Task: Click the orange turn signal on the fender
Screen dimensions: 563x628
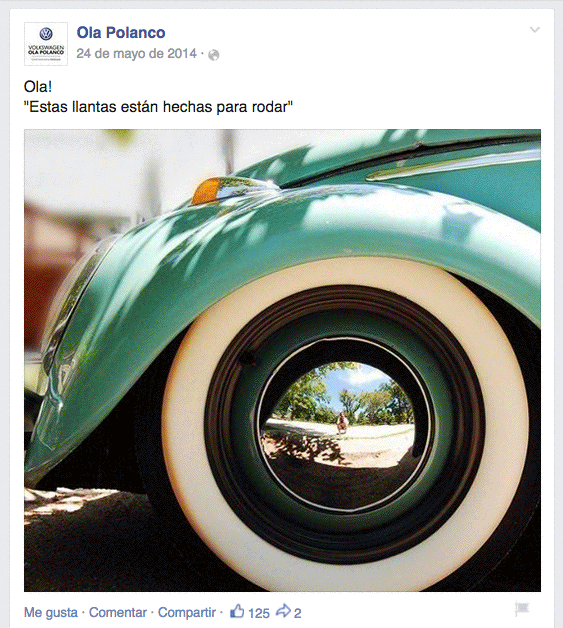Action: [x=208, y=190]
